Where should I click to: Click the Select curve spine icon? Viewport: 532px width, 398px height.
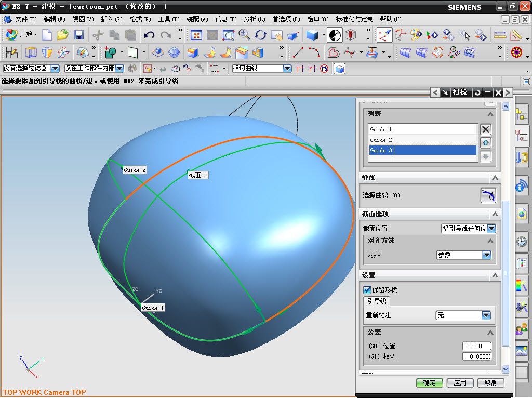(488, 195)
